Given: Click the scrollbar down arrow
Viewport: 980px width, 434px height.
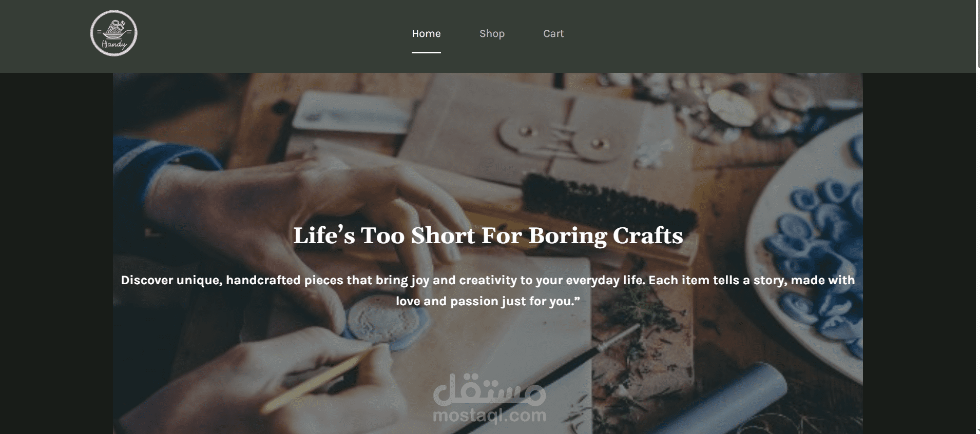Looking at the screenshot, I should pos(977,431).
